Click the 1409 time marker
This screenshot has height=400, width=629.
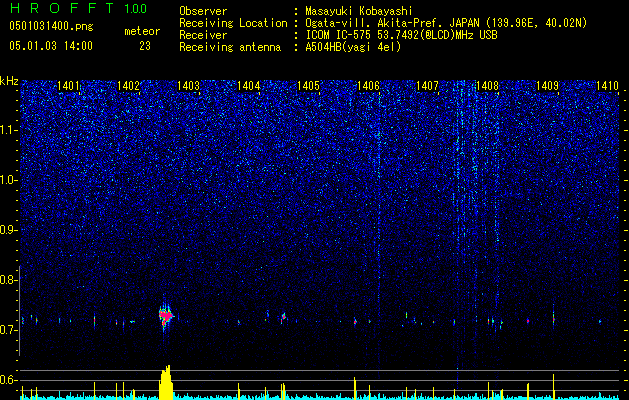pos(547,85)
